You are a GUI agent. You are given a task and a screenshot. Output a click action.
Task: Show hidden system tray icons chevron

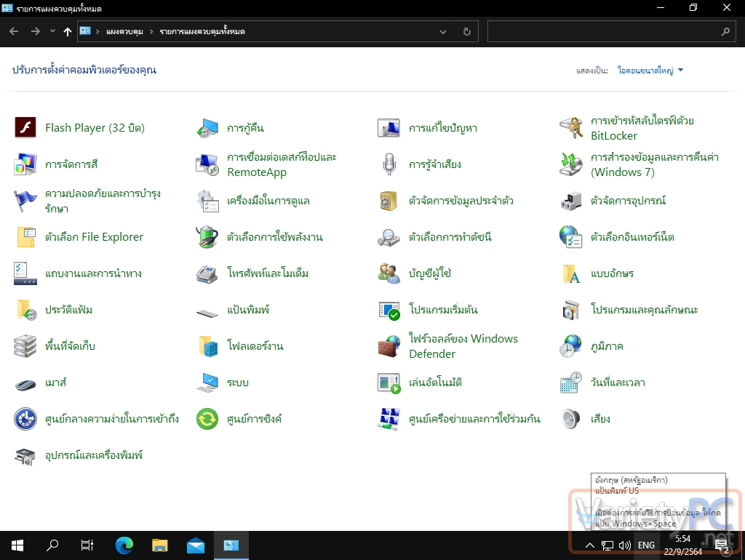590,545
